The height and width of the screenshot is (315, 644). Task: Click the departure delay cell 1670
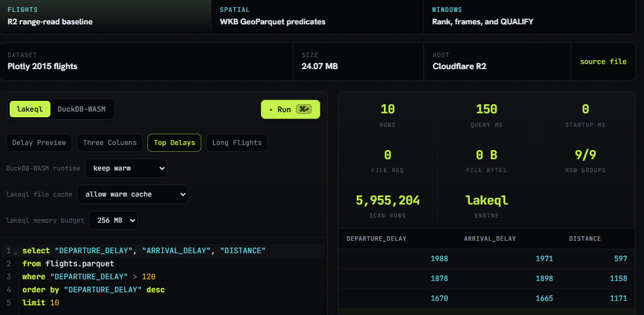(x=439, y=298)
